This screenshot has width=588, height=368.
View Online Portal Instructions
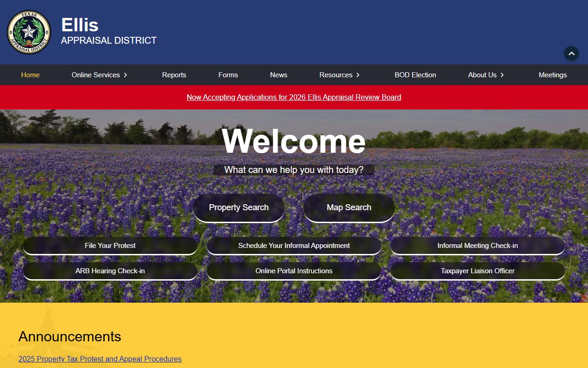pyautogui.click(x=294, y=271)
